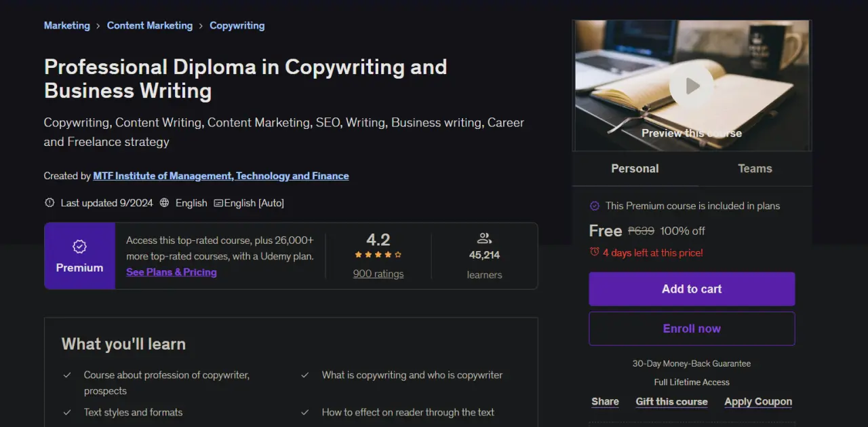Click the closed captions icon
Viewport: 868px width, 427px height.
pos(218,203)
